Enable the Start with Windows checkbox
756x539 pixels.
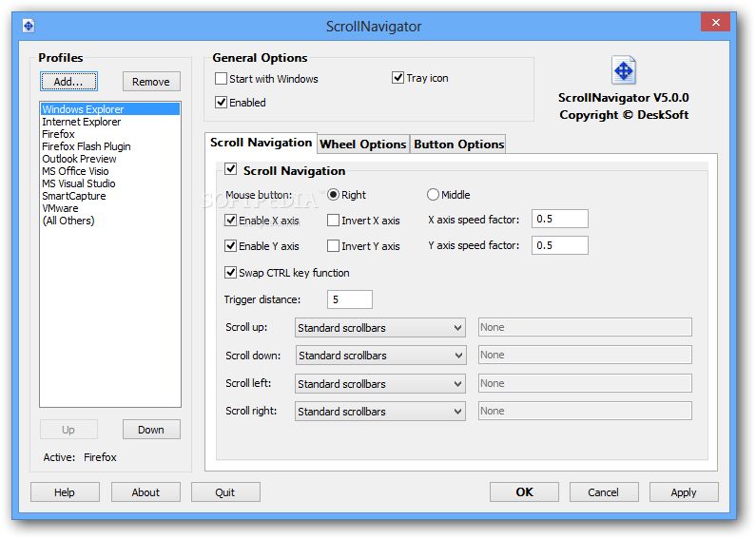222,79
